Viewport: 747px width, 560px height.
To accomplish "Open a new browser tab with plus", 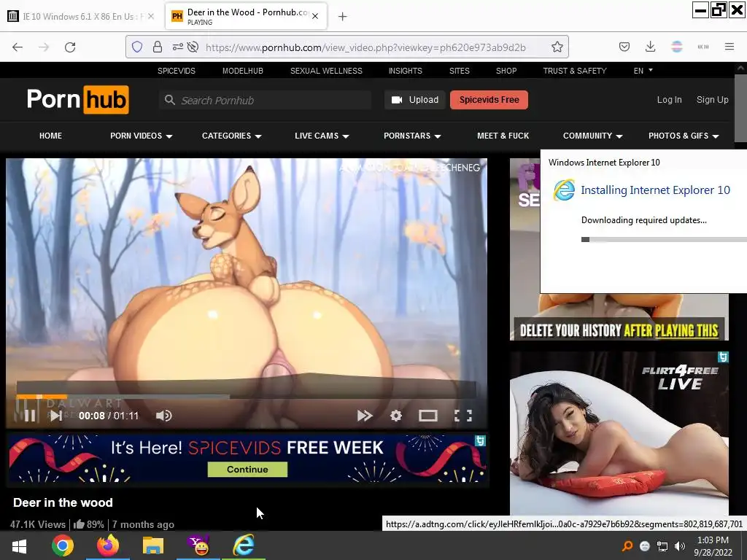I will pyautogui.click(x=342, y=17).
